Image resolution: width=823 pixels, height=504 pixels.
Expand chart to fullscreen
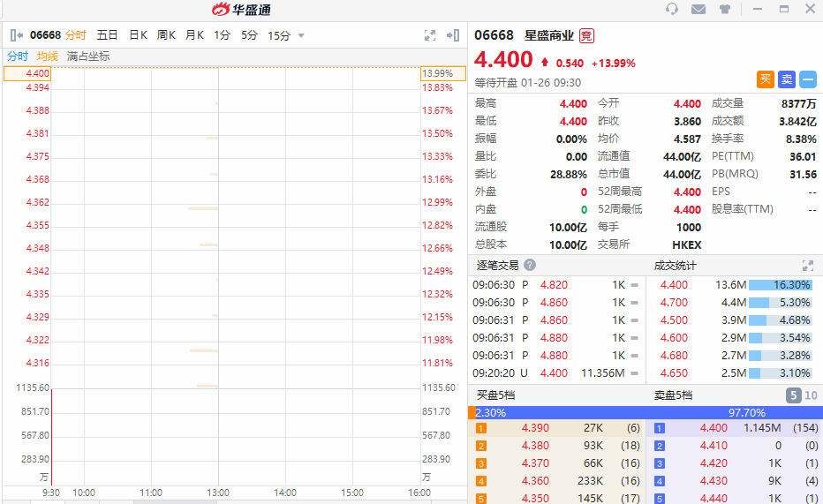(x=430, y=35)
